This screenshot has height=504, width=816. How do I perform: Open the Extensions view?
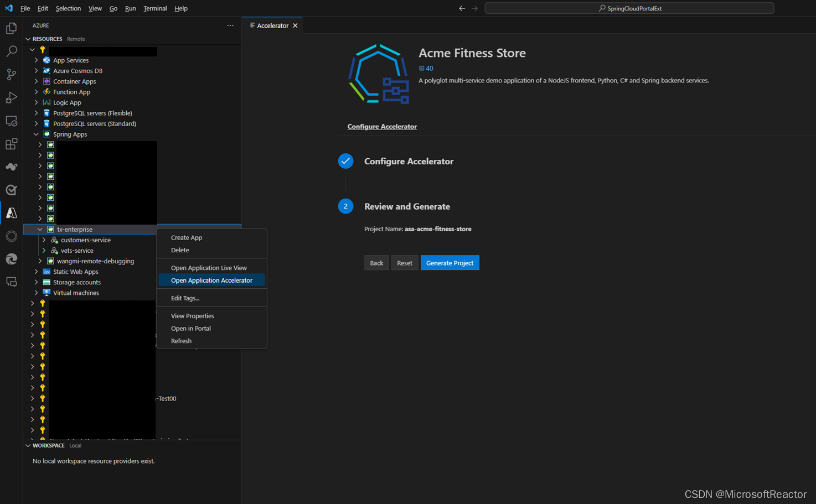[11, 144]
